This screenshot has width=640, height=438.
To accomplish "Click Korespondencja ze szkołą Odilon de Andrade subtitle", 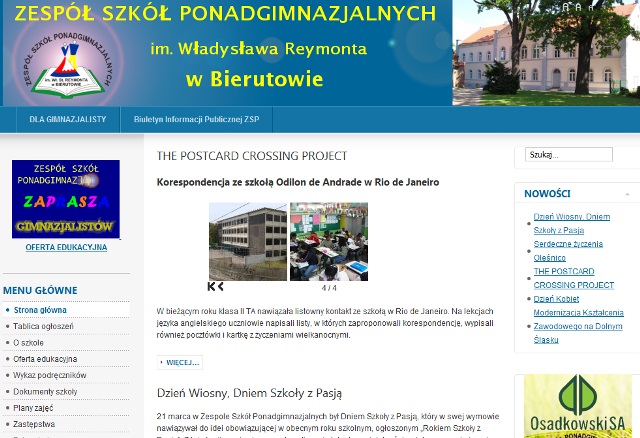I will [x=298, y=182].
